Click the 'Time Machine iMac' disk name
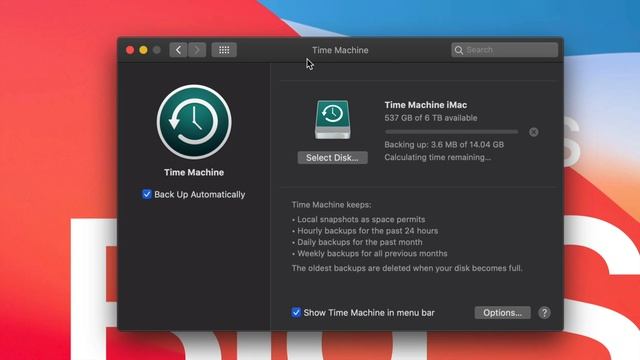This screenshot has height=360, width=640. click(x=426, y=105)
